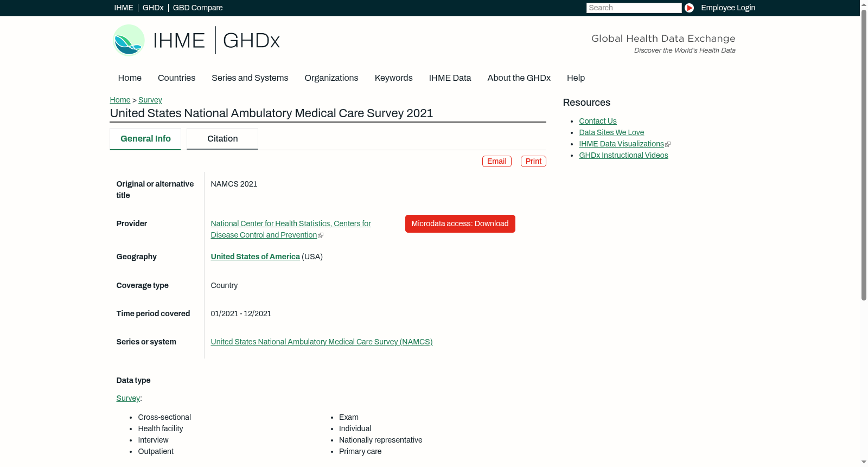Image resolution: width=868 pixels, height=467 pixels.
Task: Click the page title 'United States National Ambulatory Medical Care Survey 2021'
Action: (x=271, y=113)
